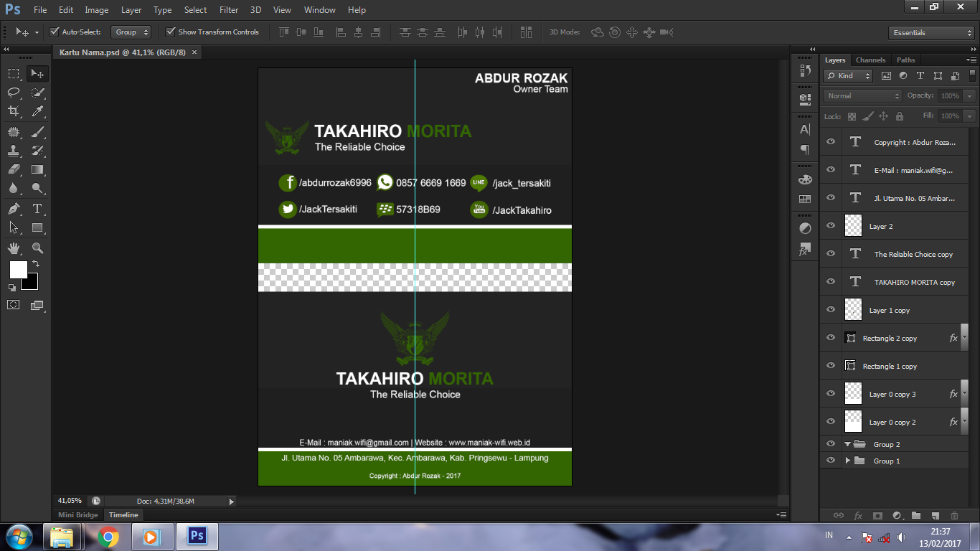Select the Eyedropper tool
This screenshot has width=980, height=551.
coord(37,111)
